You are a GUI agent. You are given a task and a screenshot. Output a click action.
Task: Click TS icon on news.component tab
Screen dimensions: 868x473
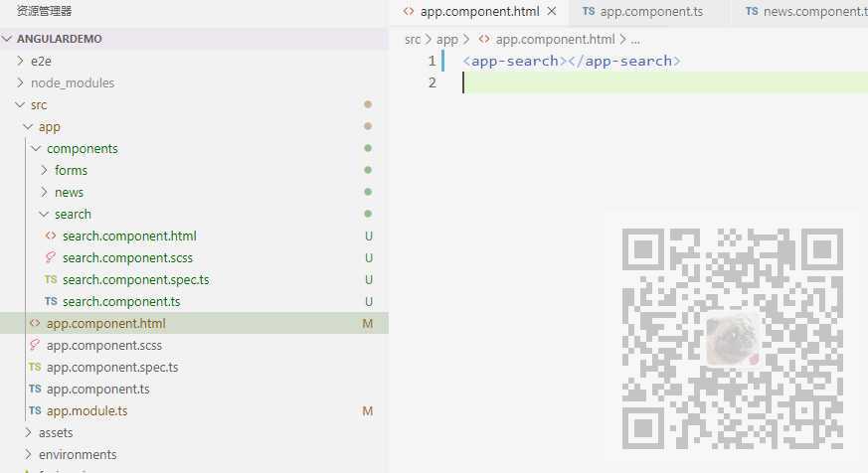coord(752,11)
